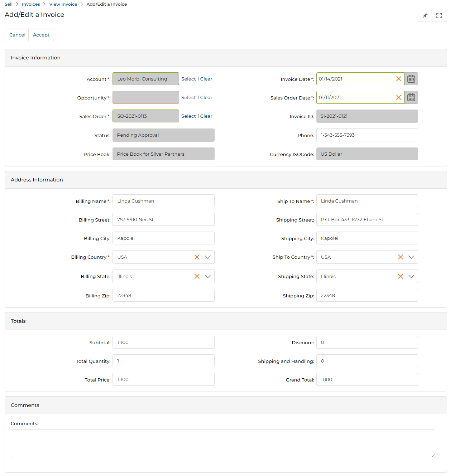
Task: Clear the Sales Order Date value with X
Action: [398, 97]
